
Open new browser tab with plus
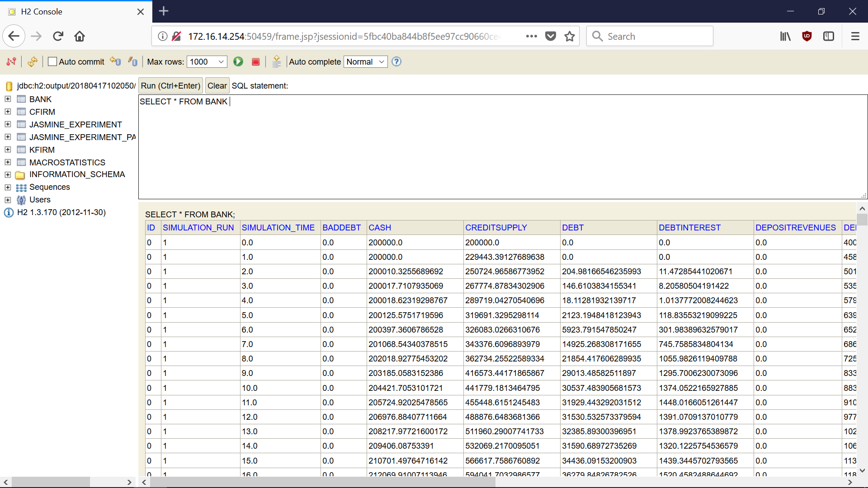tap(164, 11)
